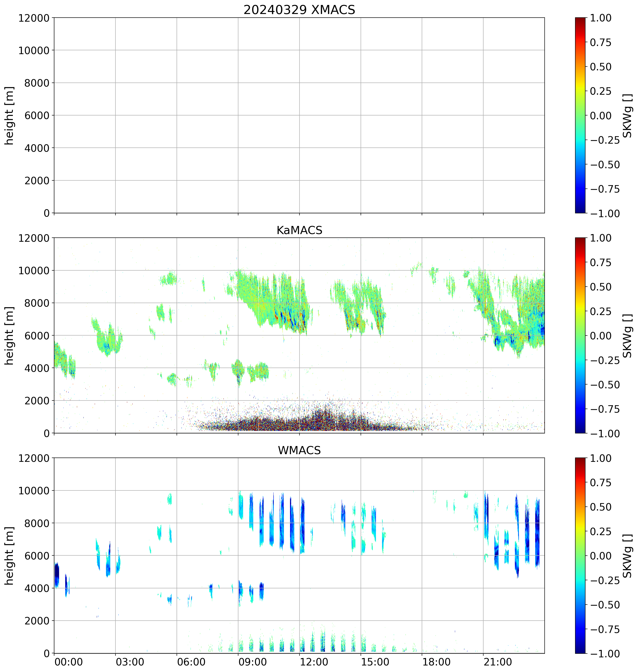Click the 21:00 time axis label
Image resolution: width=638 pixels, height=672 pixels.
[x=498, y=662]
